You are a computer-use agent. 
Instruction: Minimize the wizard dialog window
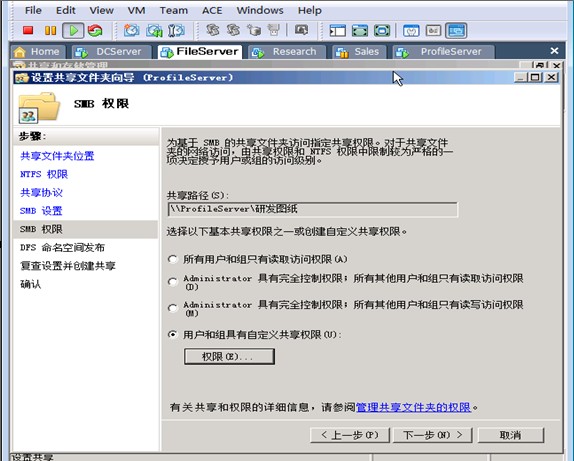tap(520, 77)
